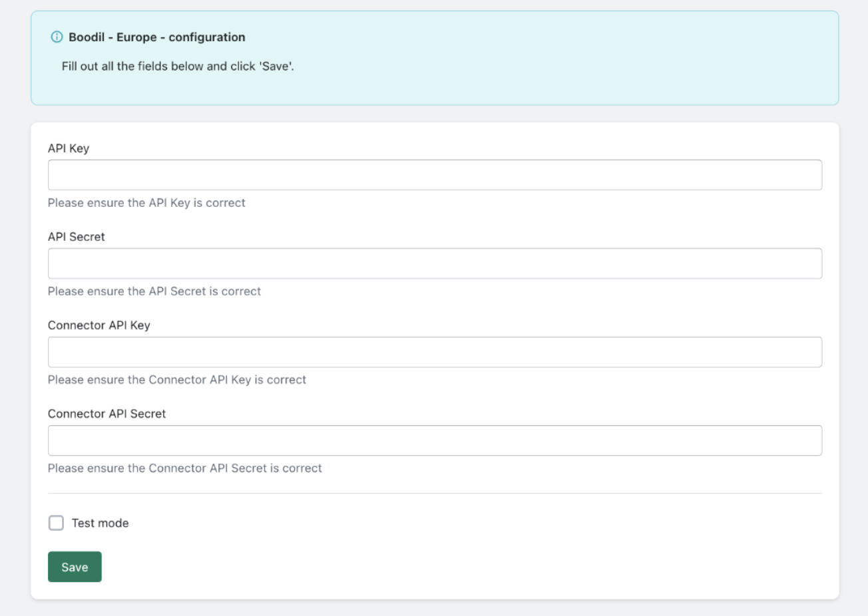
Task: Focus the API Secret text box
Action: (x=435, y=263)
